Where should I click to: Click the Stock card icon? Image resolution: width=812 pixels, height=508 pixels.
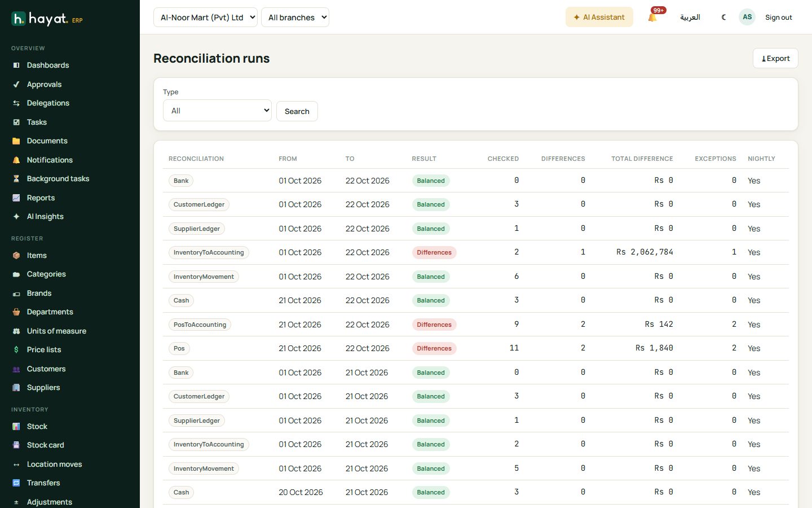16,445
